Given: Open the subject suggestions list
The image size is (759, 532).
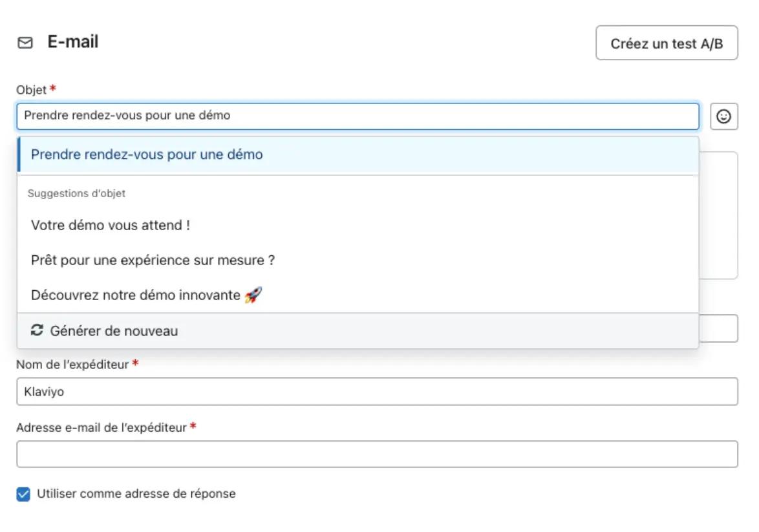Looking at the screenshot, I should 359,116.
